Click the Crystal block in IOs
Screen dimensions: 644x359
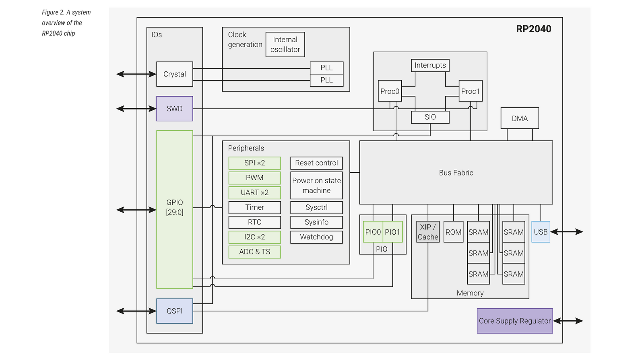pos(174,74)
